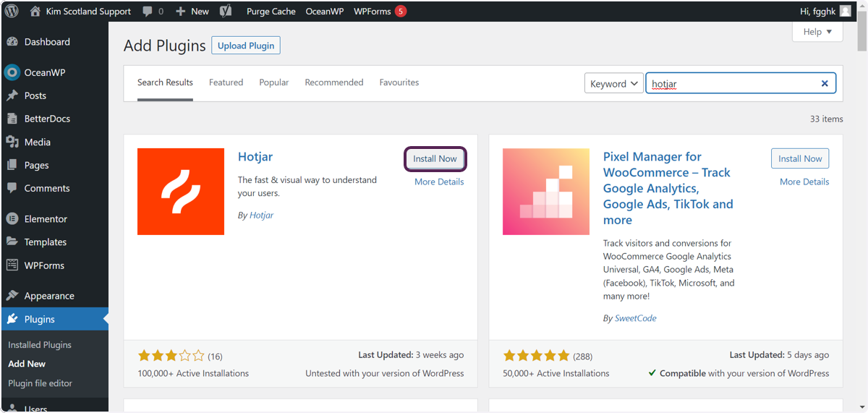Viewport: 868px width, 413px height.
Task: Click 'Untested with your version of WordPress' text
Action: point(385,373)
